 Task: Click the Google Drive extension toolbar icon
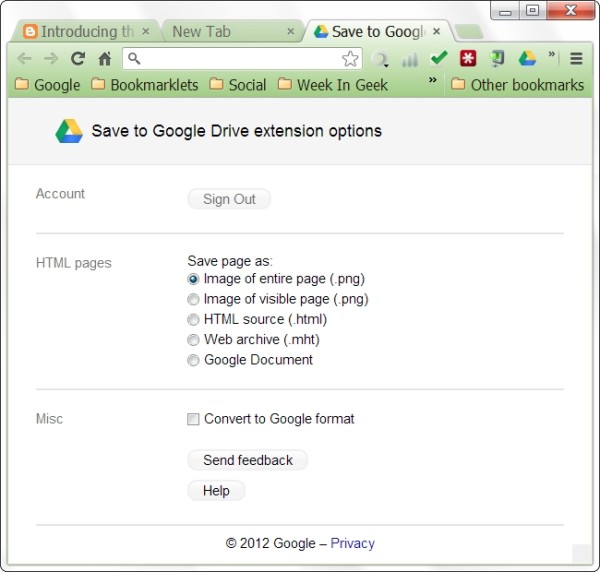click(x=527, y=59)
